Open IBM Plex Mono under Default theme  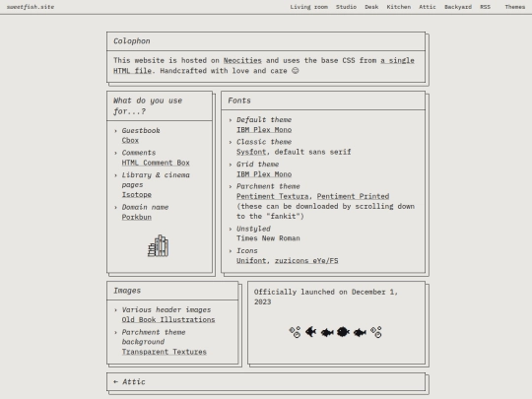pos(264,130)
